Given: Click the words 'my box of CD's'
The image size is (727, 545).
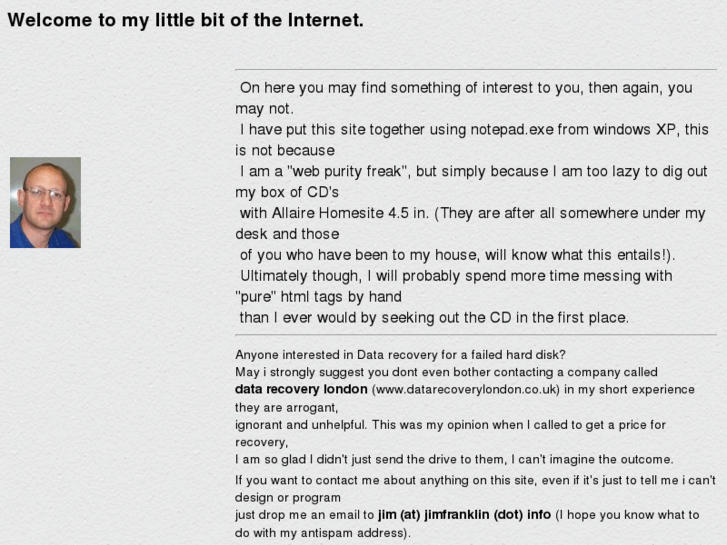Looking at the screenshot, I should (287, 192).
